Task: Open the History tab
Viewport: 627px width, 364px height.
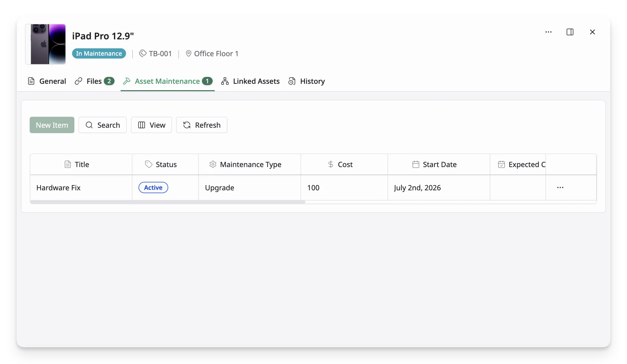Action: [x=307, y=81]
